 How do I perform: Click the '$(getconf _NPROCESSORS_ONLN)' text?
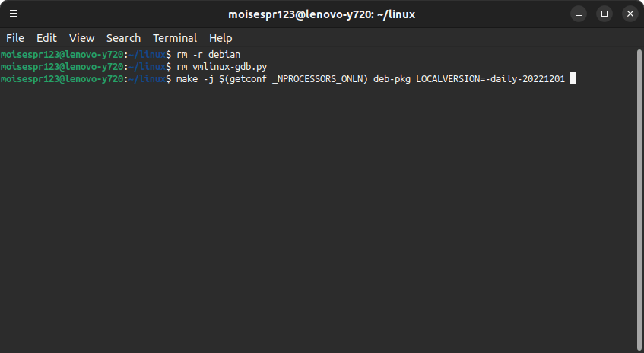point(293,79)
